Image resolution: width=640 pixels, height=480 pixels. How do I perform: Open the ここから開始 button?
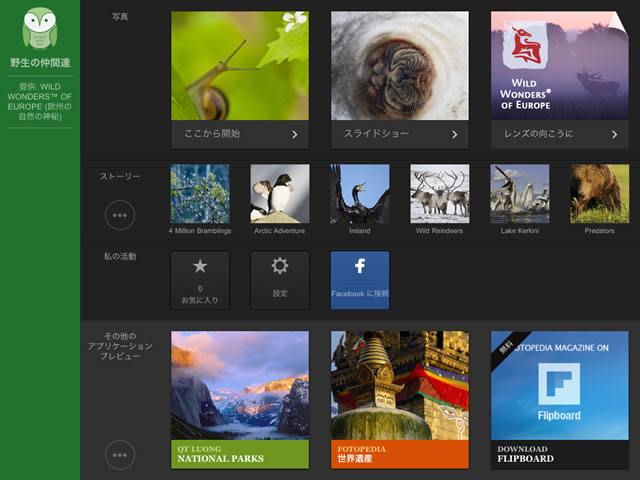(240, 134)
